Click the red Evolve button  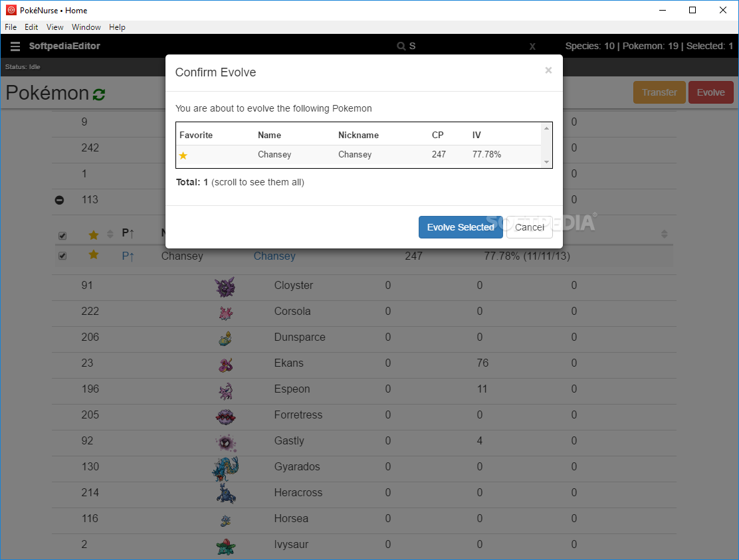(x=710, y=92)
